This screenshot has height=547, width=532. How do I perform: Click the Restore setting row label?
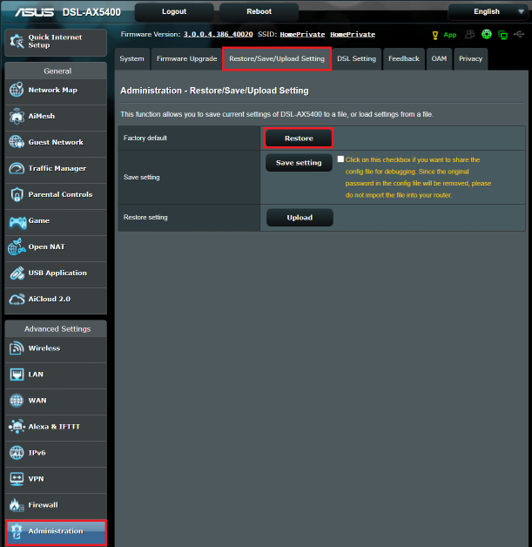145,217
